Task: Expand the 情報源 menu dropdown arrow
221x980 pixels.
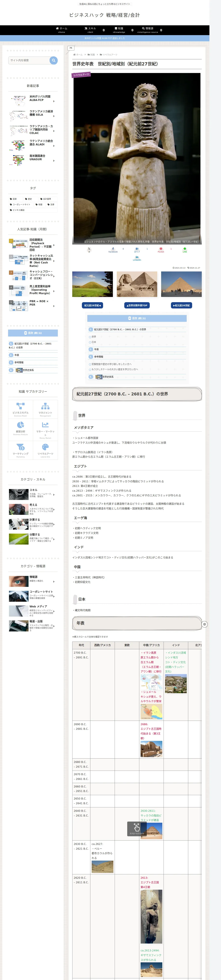Action: pyautogui.click(x=161, y=30)
